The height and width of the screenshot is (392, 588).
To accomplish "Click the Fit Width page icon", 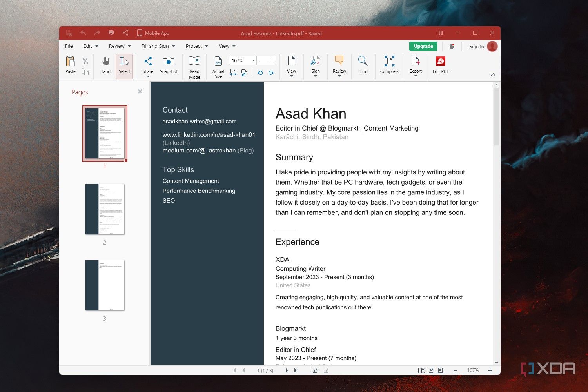I will 233,73.
